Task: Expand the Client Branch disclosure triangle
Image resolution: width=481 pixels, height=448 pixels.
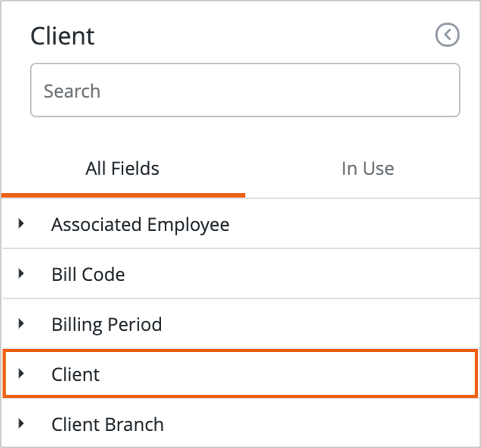Action: (x=22, y=423)
